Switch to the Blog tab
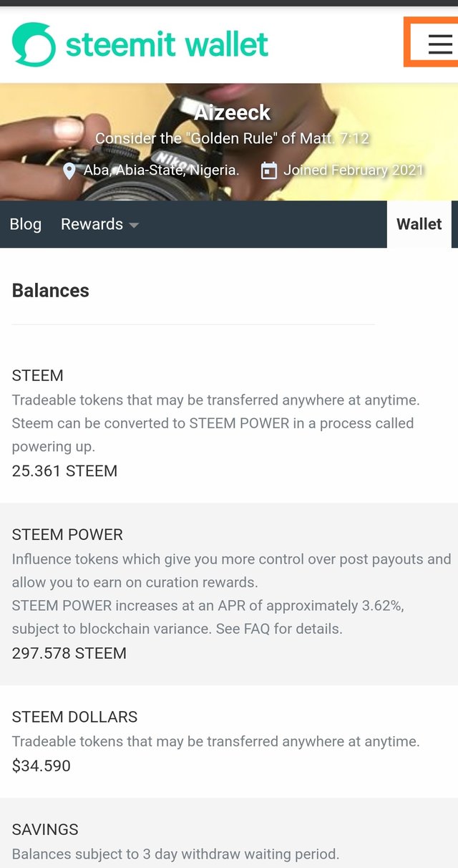 26,224
